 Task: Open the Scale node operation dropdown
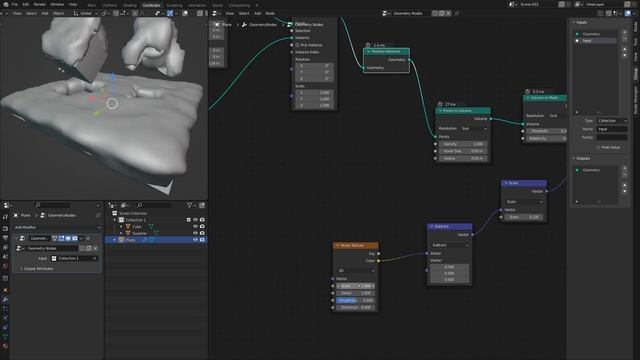pyautogui.click(x=524, y=202)
